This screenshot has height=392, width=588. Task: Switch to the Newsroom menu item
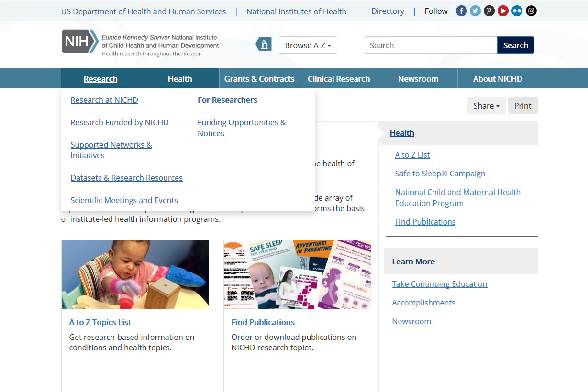[417, 78]
